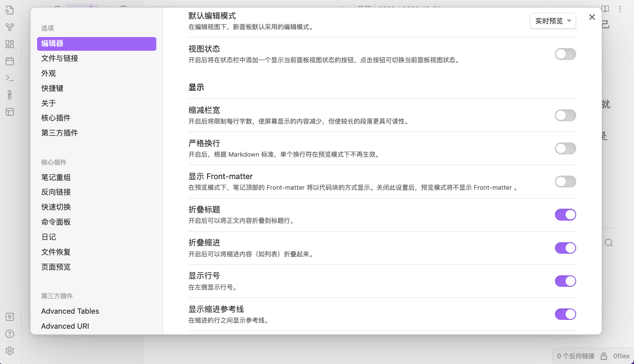Click the reading view book icon top right

point(605,9)
